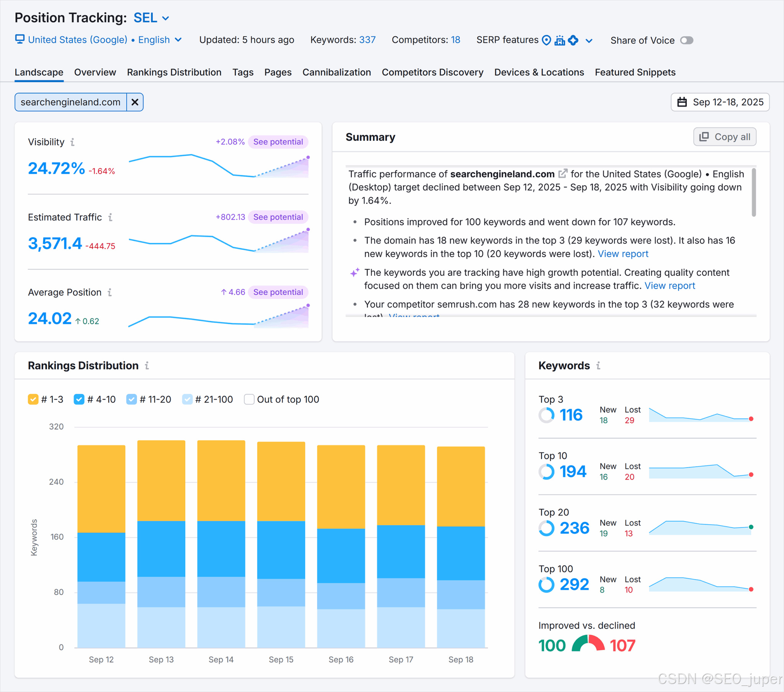Click the Keywords panel info icon
The image size is (784, 692).
[x=598, y=366]
